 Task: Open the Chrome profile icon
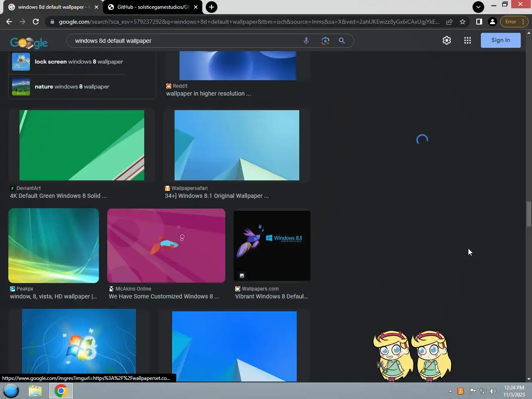[x=493, y=22]
